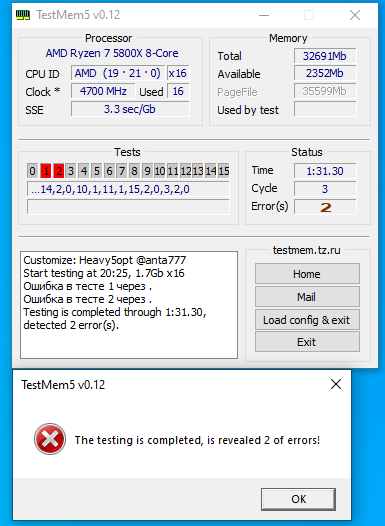Select red failed test box 2

58,171
